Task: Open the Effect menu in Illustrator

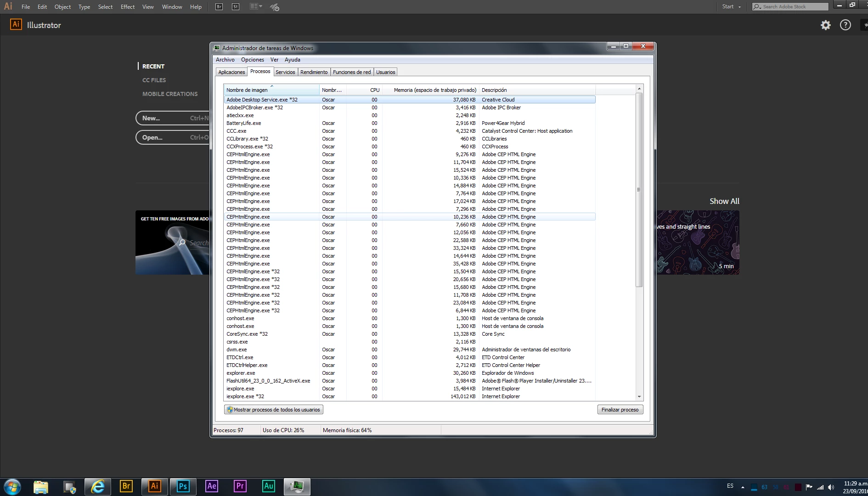Action: point(128,7)
